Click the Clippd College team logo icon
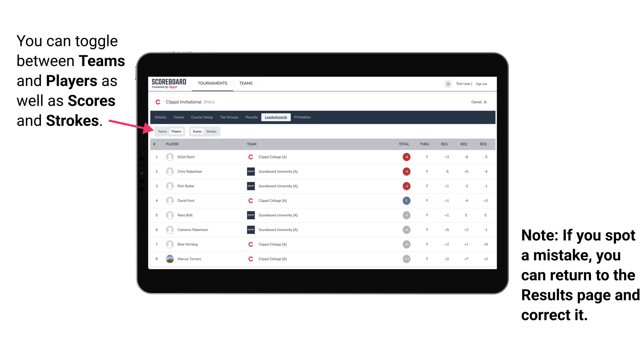Screen dimensions: 644x346 250,157
